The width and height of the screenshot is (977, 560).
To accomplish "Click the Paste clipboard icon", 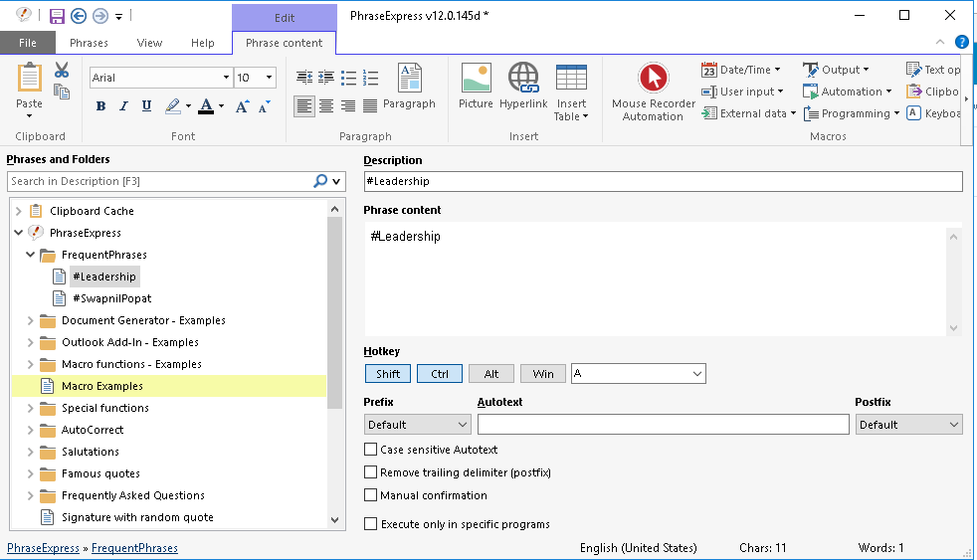I will 29,79.
